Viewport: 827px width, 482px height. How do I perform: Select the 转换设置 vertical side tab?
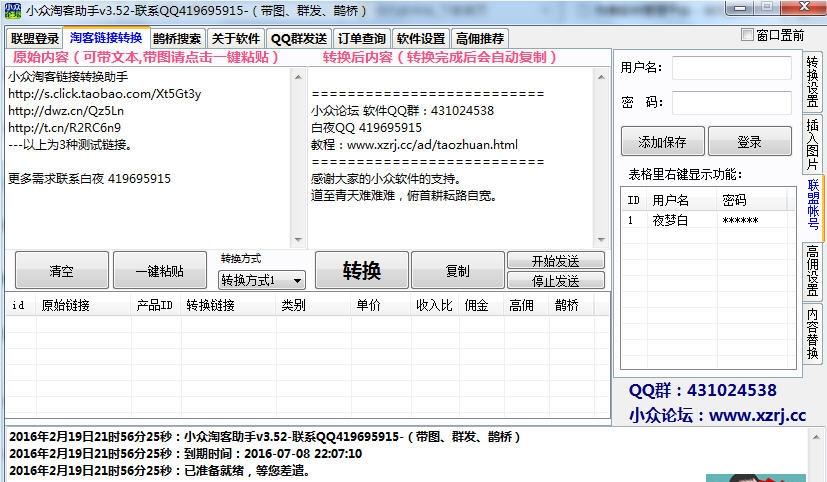point(813,82)
